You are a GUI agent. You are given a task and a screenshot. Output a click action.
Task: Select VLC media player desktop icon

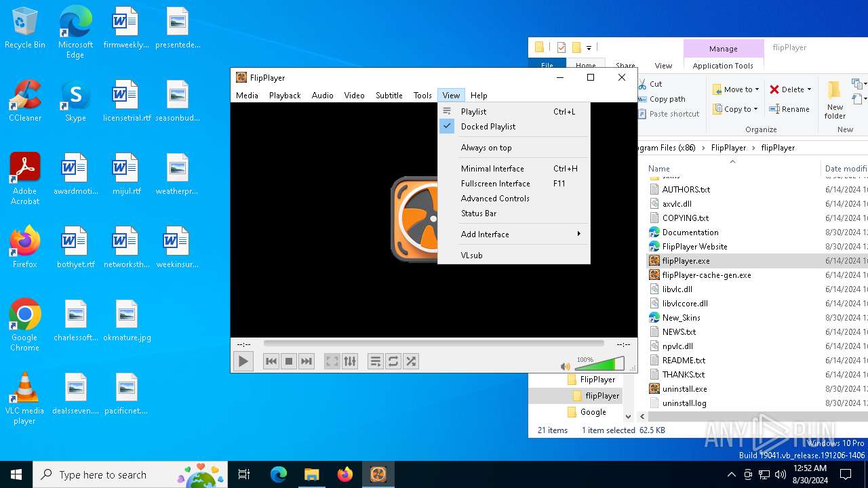(25, 399)
